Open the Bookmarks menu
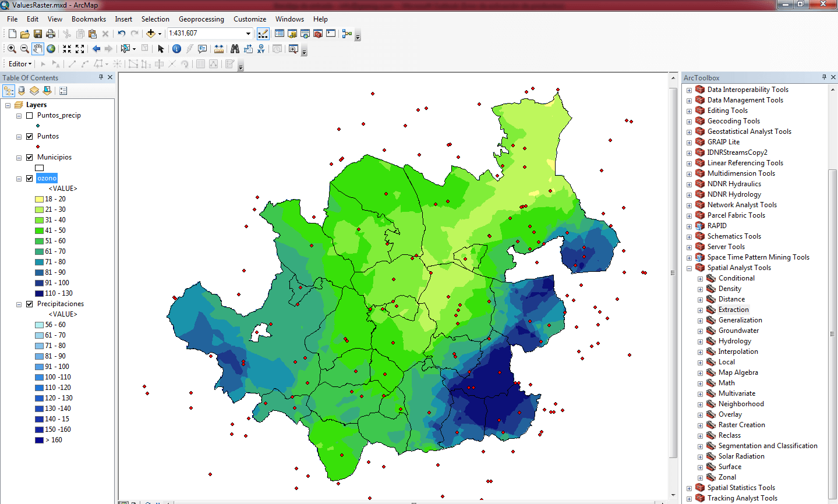The height and width of the screenshot is (504, 838). click(89, 19)
